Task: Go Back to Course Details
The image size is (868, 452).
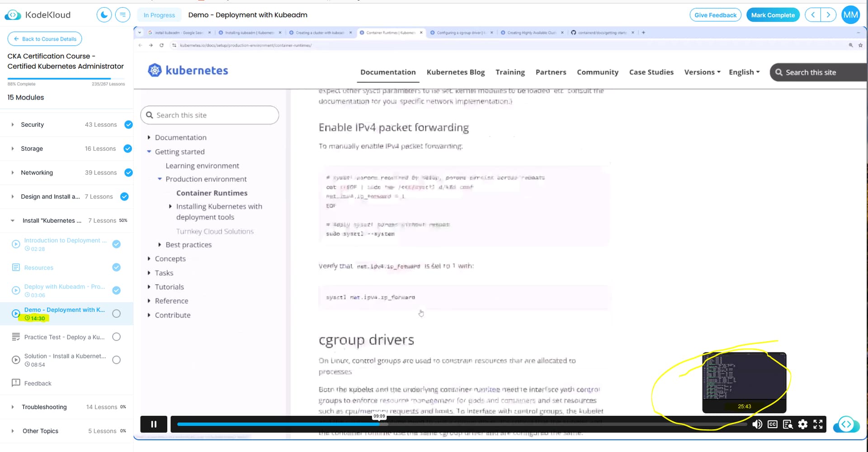Action: coord(45,39)
